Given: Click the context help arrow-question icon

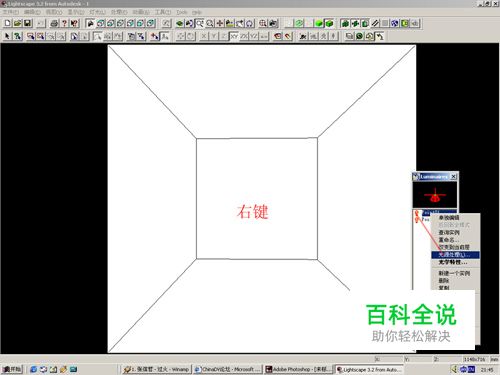Looking at the screenshot, I should 74,23.
